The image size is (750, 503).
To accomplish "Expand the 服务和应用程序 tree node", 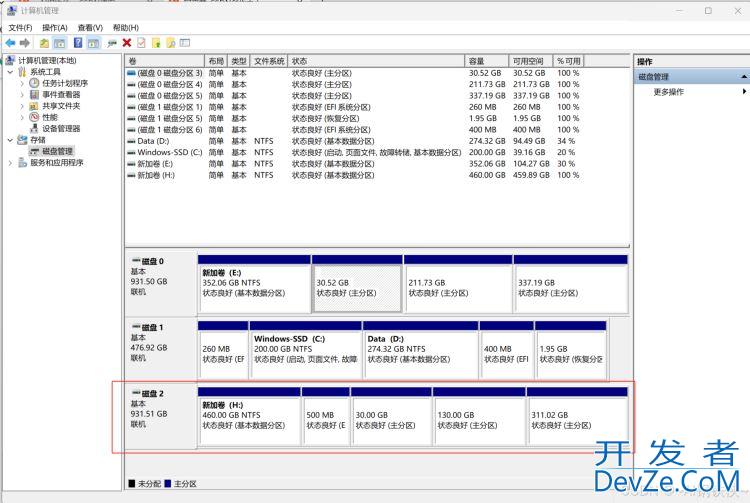I will 10,162.
